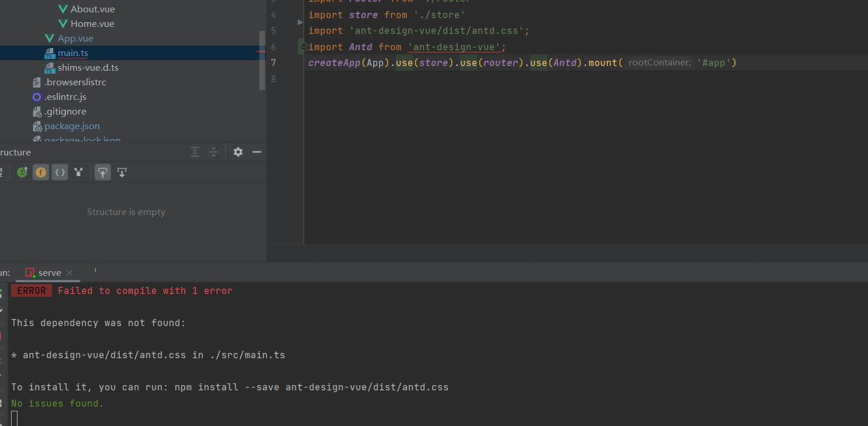Click the project tree vertical scrollbar
Screen dimensions: 868x426
(x=262, y=60)
